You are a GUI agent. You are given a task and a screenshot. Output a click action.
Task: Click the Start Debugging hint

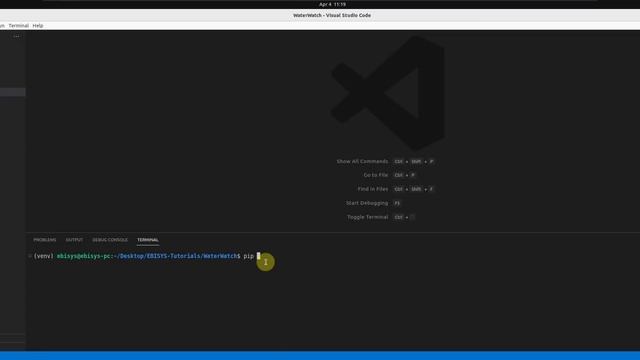pyautogui.click(x=367, y=203)
